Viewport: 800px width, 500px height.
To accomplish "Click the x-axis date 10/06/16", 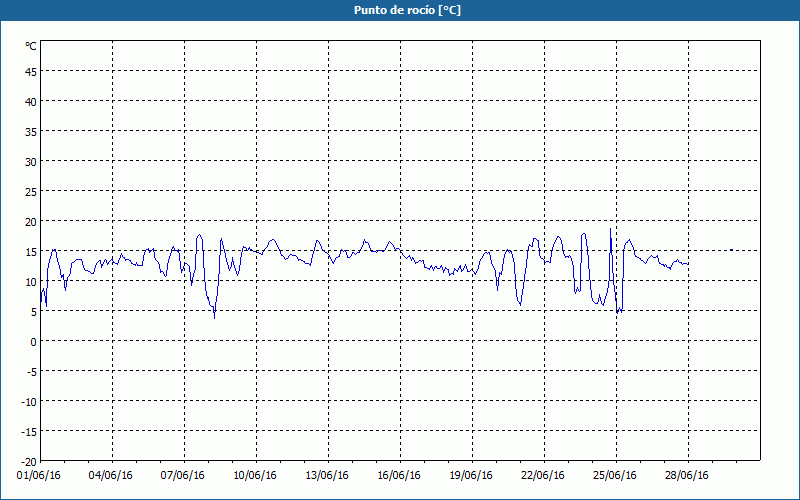I will [x=255, y=476].
